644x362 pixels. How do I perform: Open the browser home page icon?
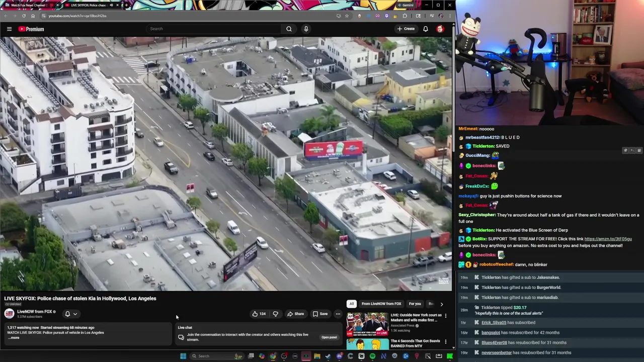(x=33, y=16)
